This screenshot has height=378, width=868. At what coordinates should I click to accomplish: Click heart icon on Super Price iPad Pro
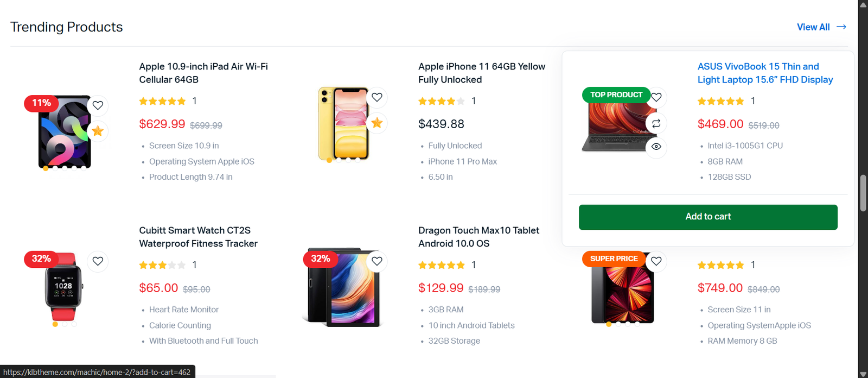tap(656, 261)
